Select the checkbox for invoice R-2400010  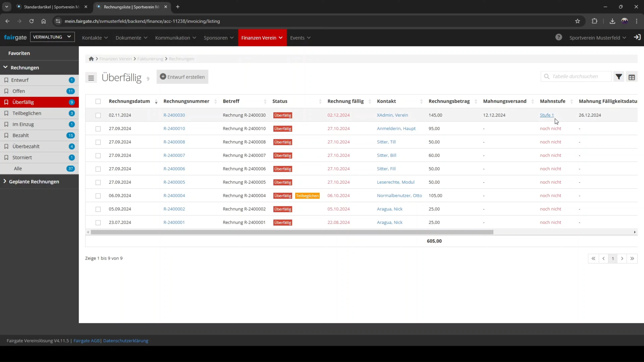pyautogui.click(x=98, y=129)
